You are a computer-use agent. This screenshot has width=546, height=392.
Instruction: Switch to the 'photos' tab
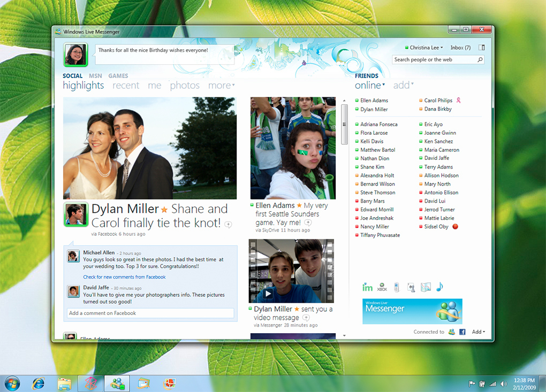tap(185, 86)
